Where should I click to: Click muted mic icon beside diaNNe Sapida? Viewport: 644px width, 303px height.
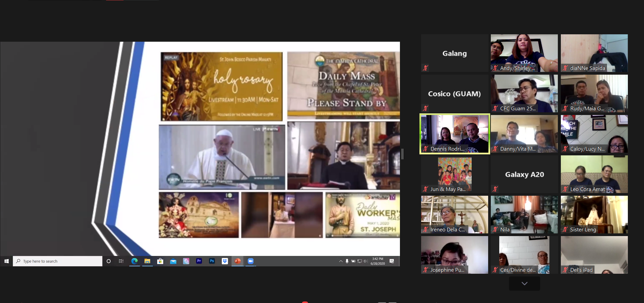pyautogui.click(x=565, y=68)
